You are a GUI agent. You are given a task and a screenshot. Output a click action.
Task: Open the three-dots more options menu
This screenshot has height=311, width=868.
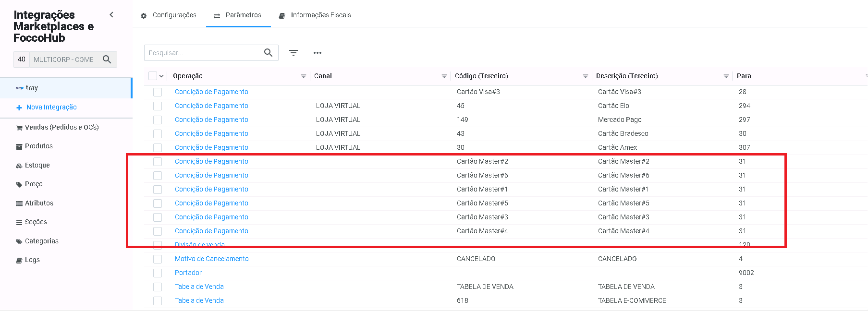coord(318,53)
